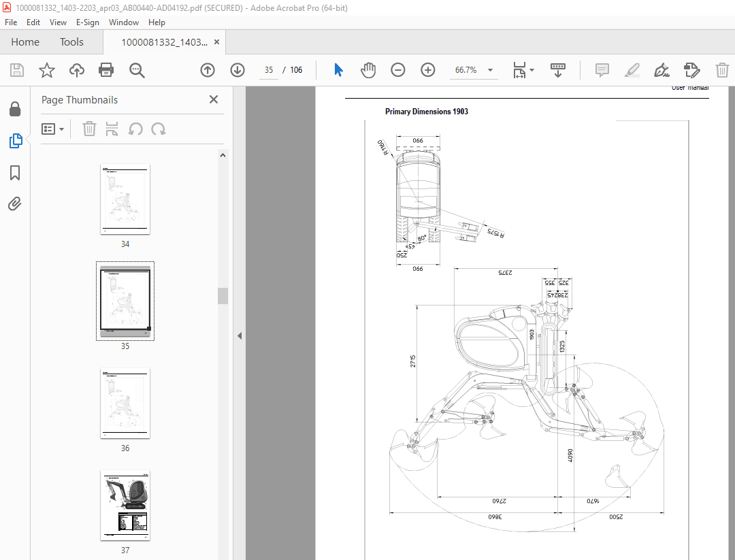The width and height of the screenshot is (735, 560).
Task: Collapse the navigation pane arrow
Action: coord(240,335)
